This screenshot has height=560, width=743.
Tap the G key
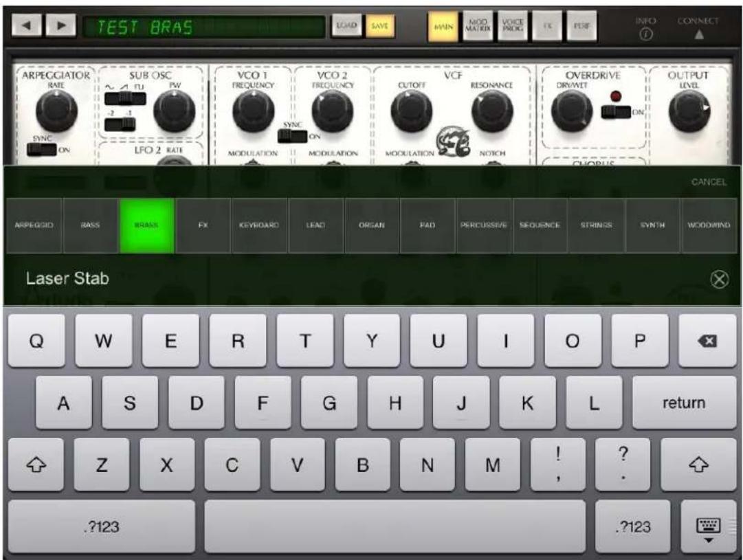pos(329,403)
